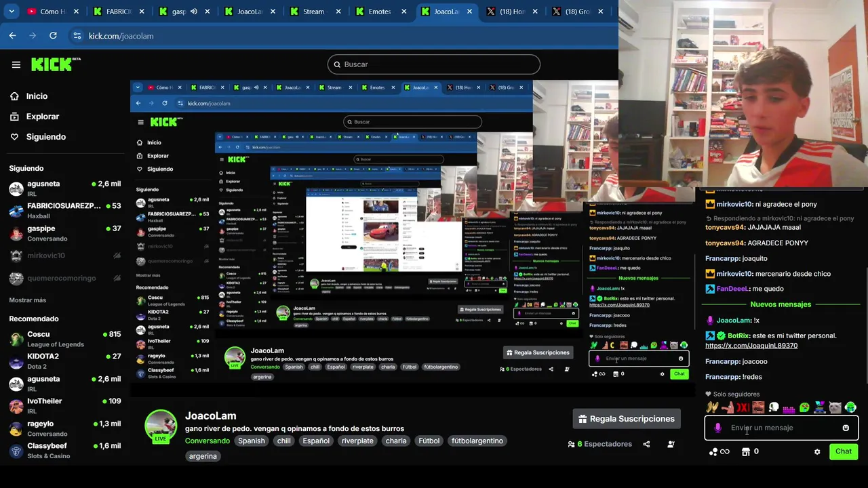This screenshot has height=488, width=868.
Task: Click the green Chat send button
Action: tap(843, 451)
